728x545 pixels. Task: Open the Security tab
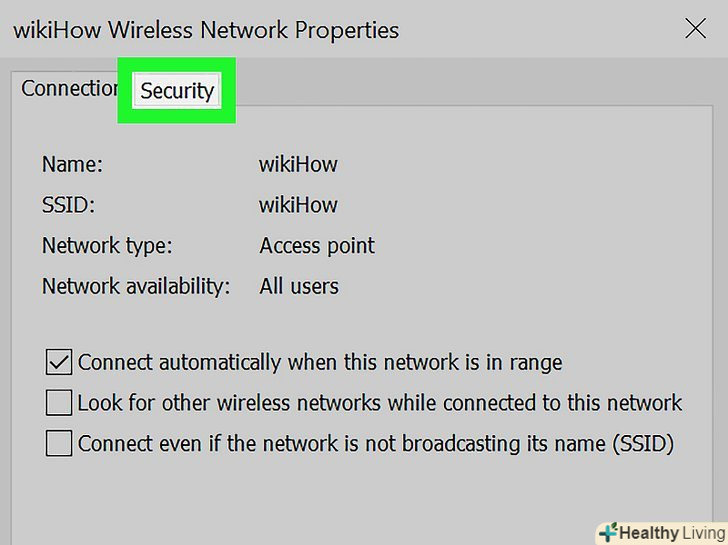coord(177,91)
